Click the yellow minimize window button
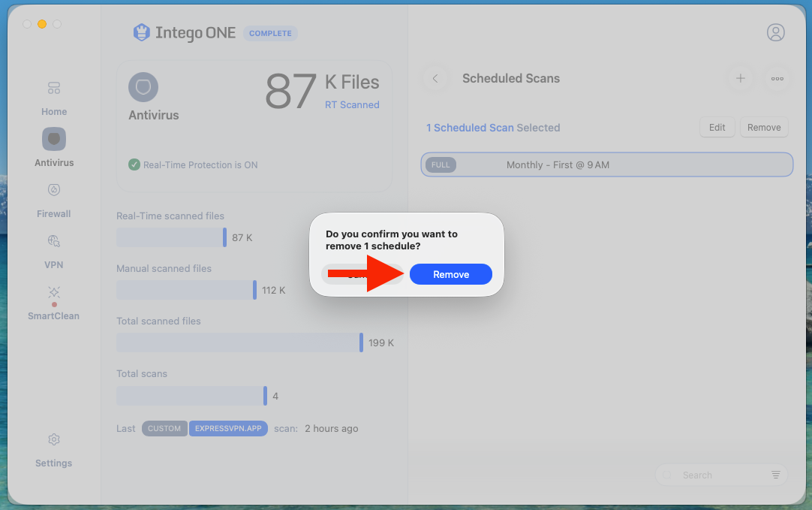This screenshot has width=812, height=510. click(x=42, y=24)
